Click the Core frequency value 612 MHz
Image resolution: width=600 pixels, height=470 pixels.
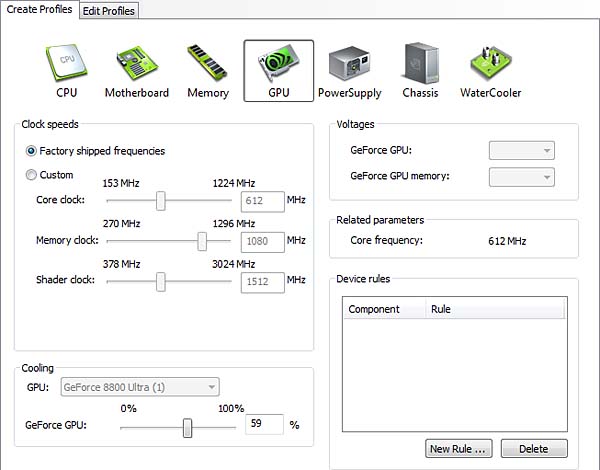click(x=507, y=241)
